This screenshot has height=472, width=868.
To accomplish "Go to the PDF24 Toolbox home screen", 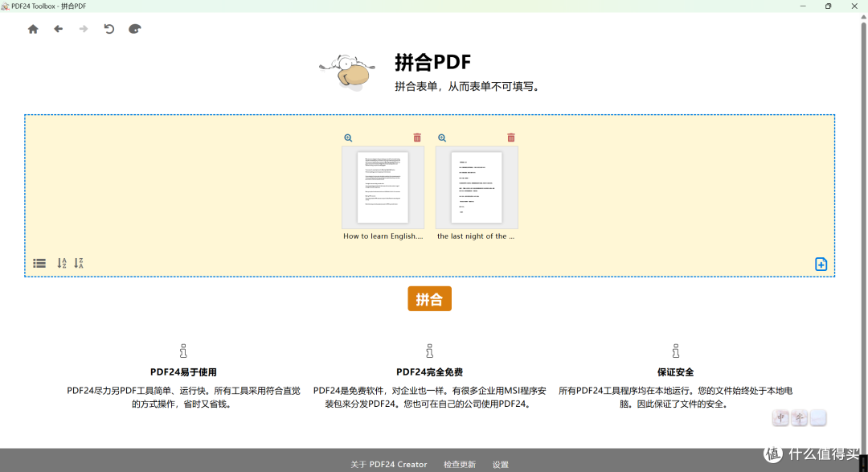I will pos(33,29).
